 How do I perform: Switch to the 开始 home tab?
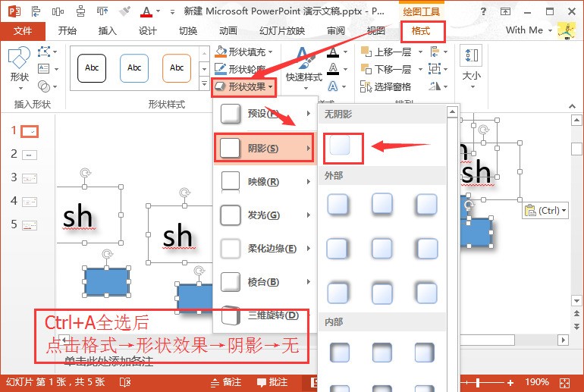tap(68, 30)
